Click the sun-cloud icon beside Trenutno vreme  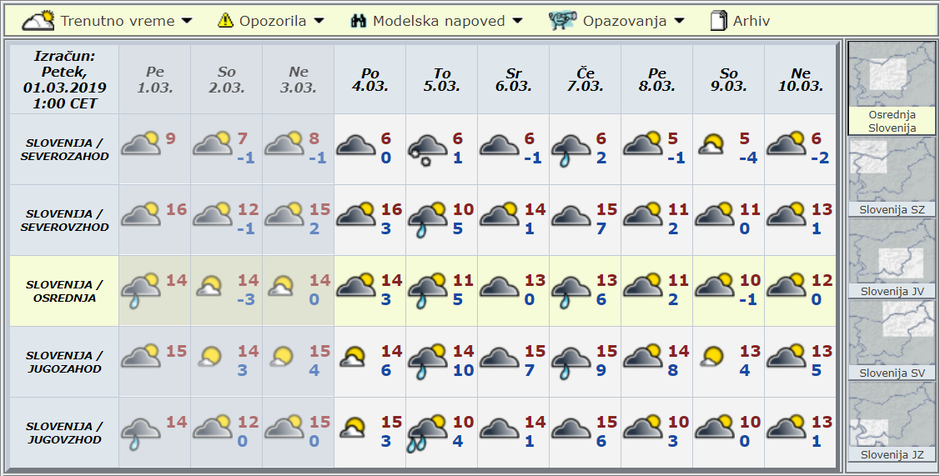point(38,20)
